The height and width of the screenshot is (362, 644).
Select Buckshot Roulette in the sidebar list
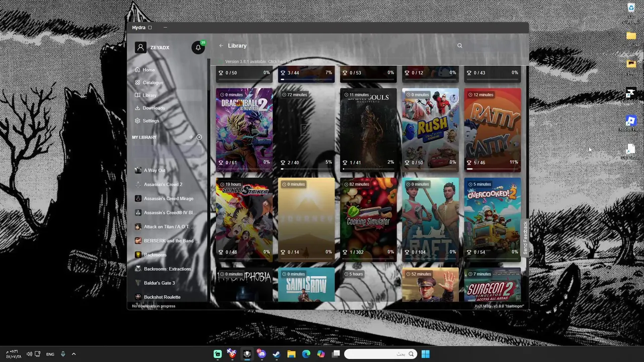point(168,297)
